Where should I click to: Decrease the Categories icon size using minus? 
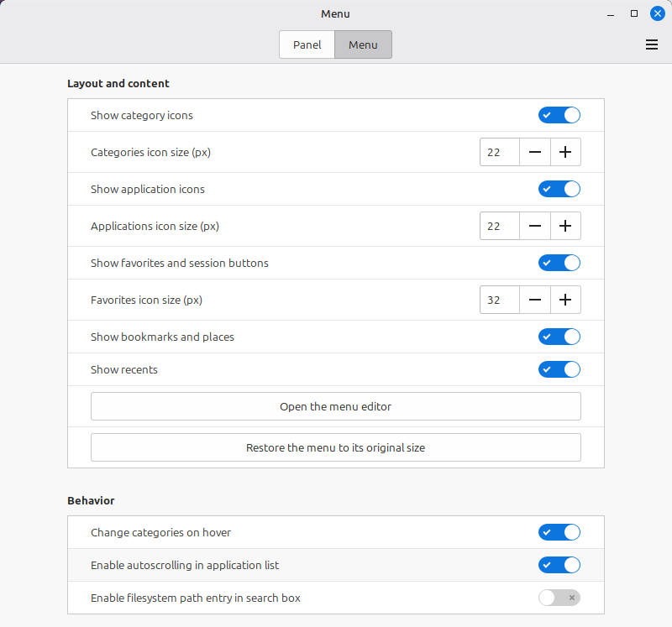[535, 152]
